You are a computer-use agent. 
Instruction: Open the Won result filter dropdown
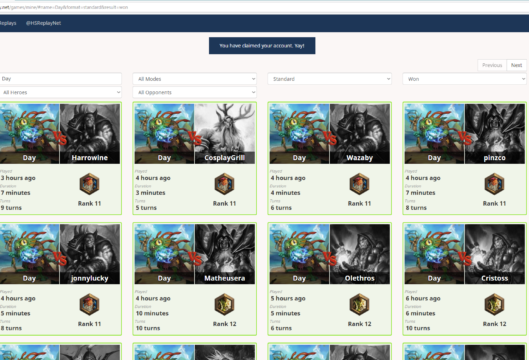click(465, 79)
